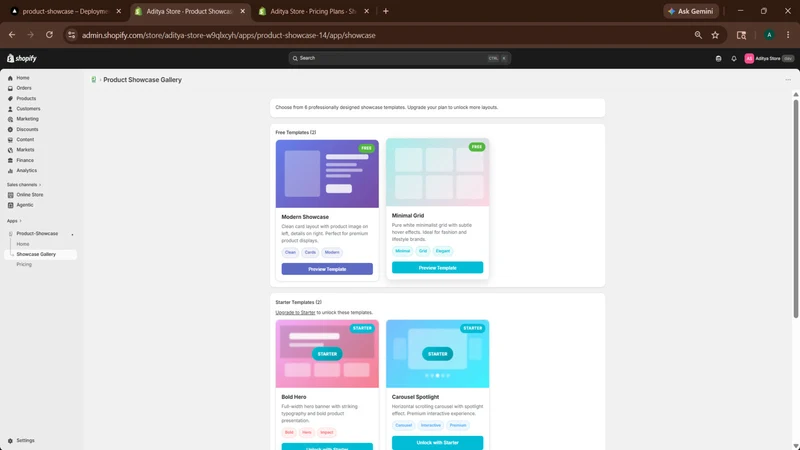Click the page vertical scrollbar
The height and width of the screenshot is (450, 800).
click(795, 208)
